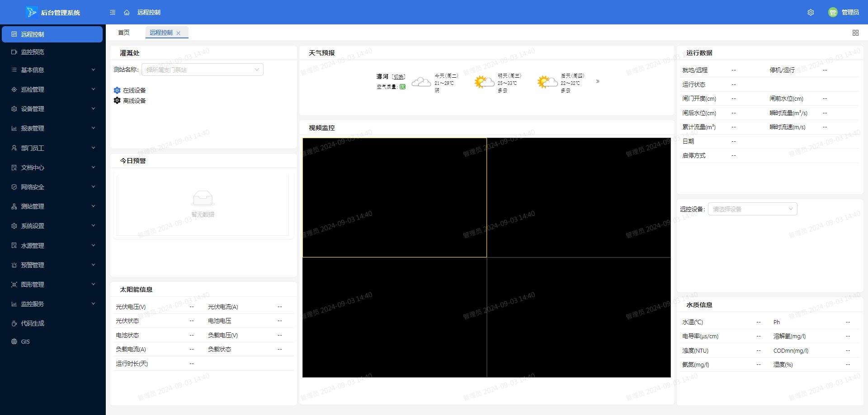Click 图形管理 sidebar icon
Screen dimensions: 868x415
tap(14, 284)
